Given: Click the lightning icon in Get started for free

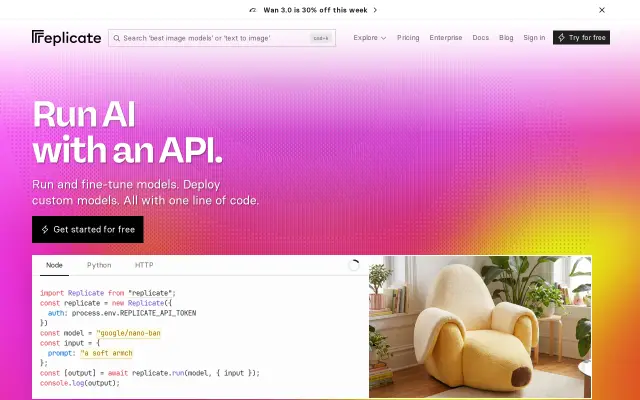Looking at the screenshot, I should point(45,229).
